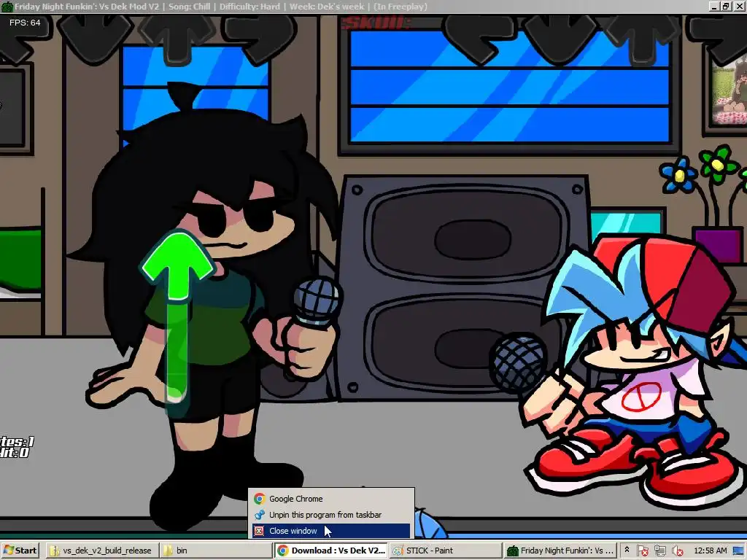The width and height of the screenshot is (747, 560).
Task: Minimize the Friday Night Funkin' window
Action: pyautogui.click(x=713, y=6)
